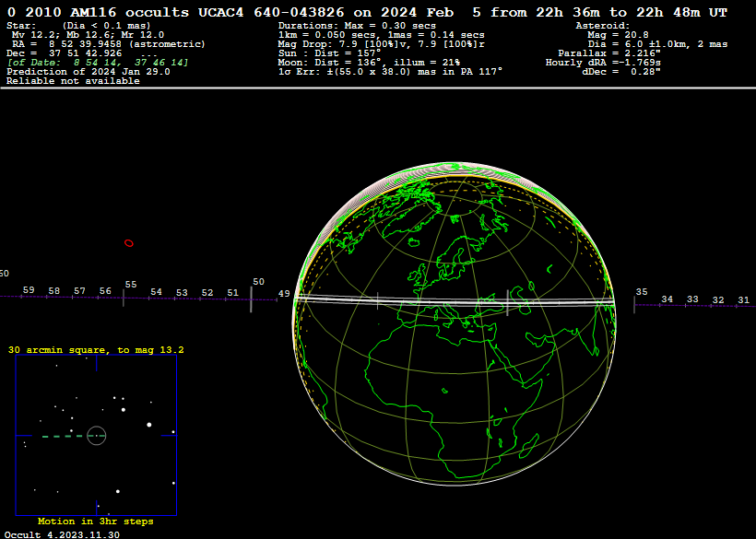This screenshot has width=756, height=539.
Task: Click the "Mv 12.2; Mb 12.6; Mr 12.0" magnitudes
Action: [88, 35]
